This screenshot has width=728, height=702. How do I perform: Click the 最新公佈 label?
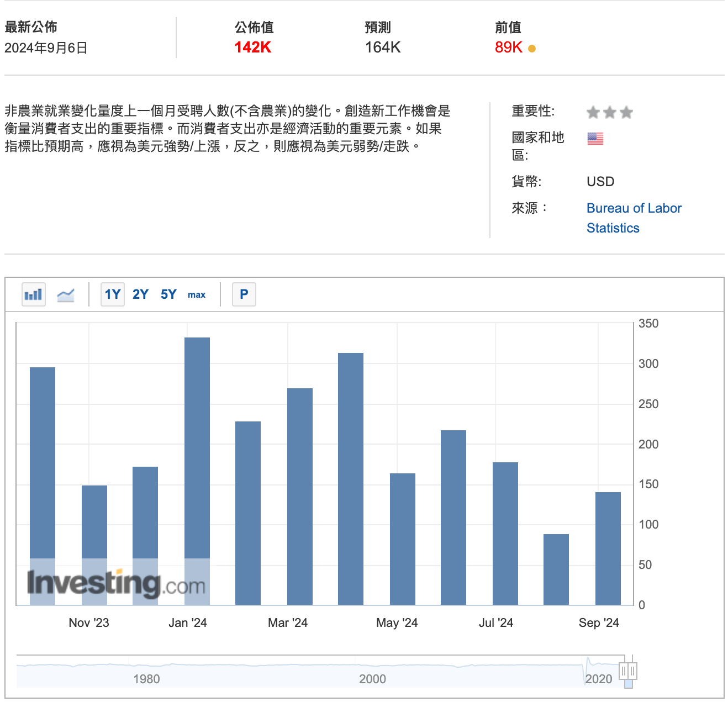point(31,27)
